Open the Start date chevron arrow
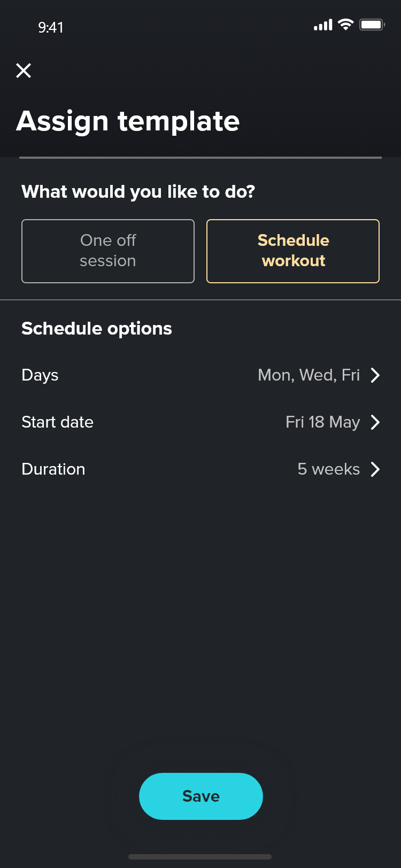Image resolution: width=401 pixels, height=868 pixels. tap(375, 422)
